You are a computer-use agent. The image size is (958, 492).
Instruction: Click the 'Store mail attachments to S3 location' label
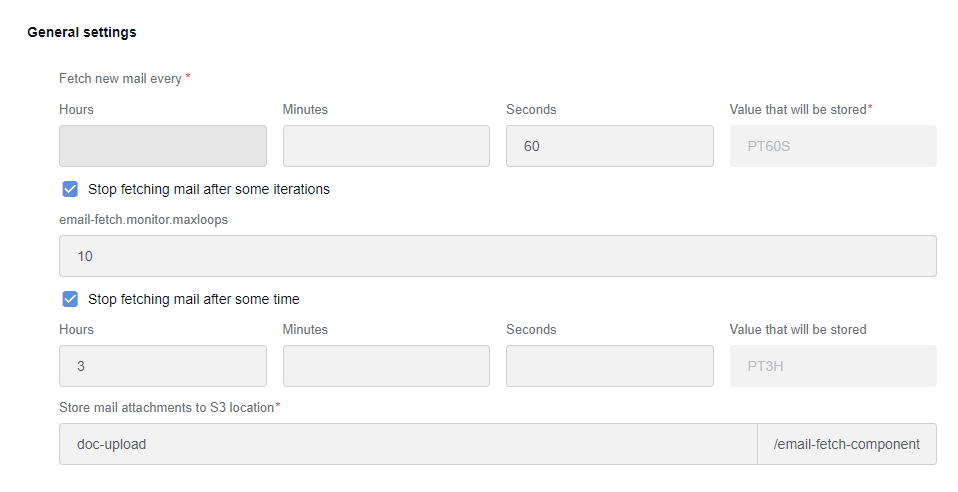click(x=167, y=408)
